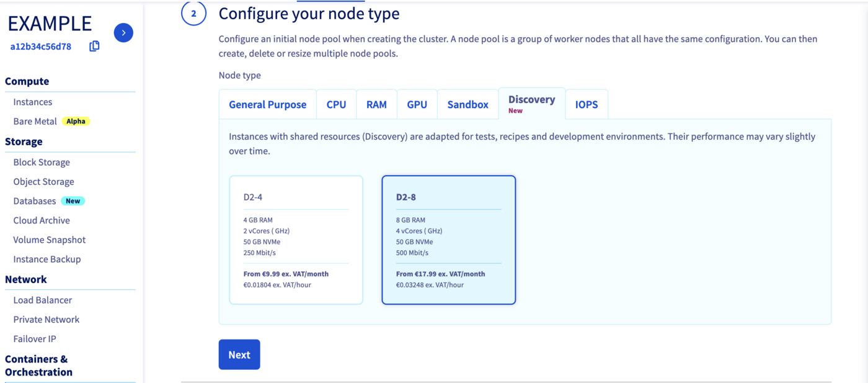Open the Instances page
This screenshot has width=868, height=383.
(x=32, y=101)
